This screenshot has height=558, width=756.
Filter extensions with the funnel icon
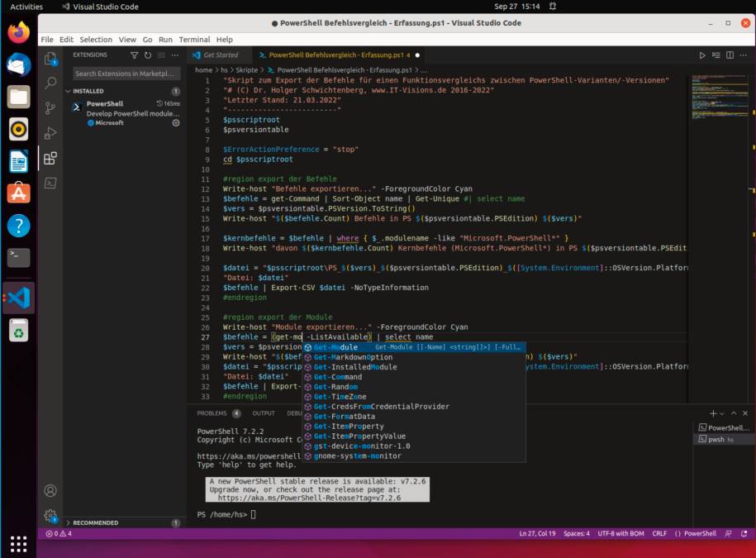(x=135, y=55)
